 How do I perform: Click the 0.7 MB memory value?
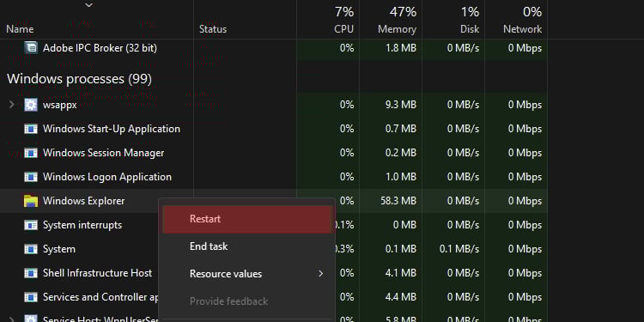coord(401,129)
